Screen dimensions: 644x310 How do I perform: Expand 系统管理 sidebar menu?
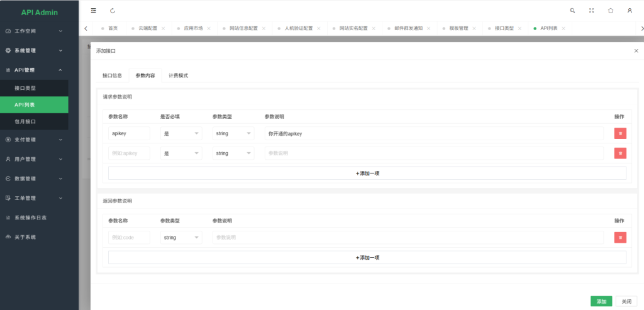tap(34, 50)
